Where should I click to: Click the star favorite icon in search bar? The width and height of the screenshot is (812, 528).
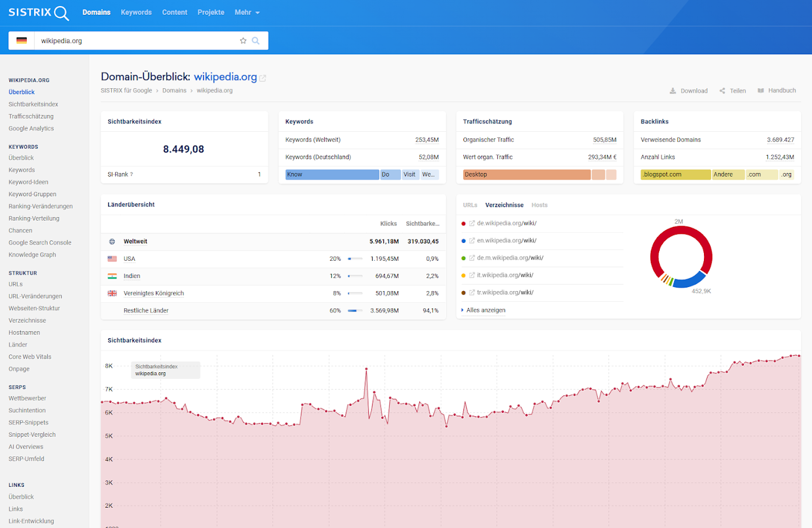(243, 41)
